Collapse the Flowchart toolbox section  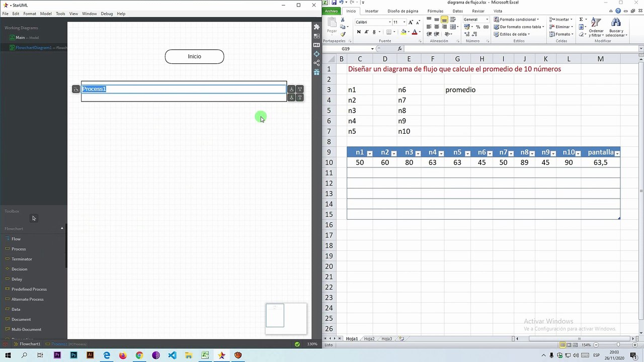(x=62, y=229)
